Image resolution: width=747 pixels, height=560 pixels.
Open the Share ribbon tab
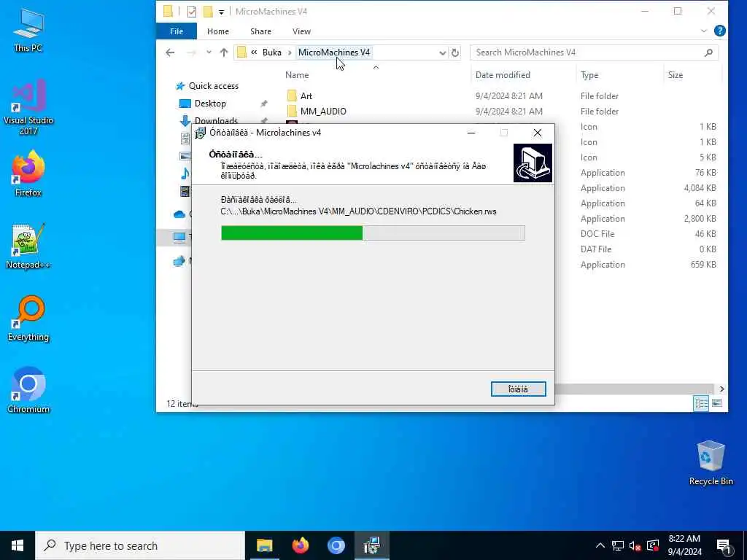[x=260, y=31]
